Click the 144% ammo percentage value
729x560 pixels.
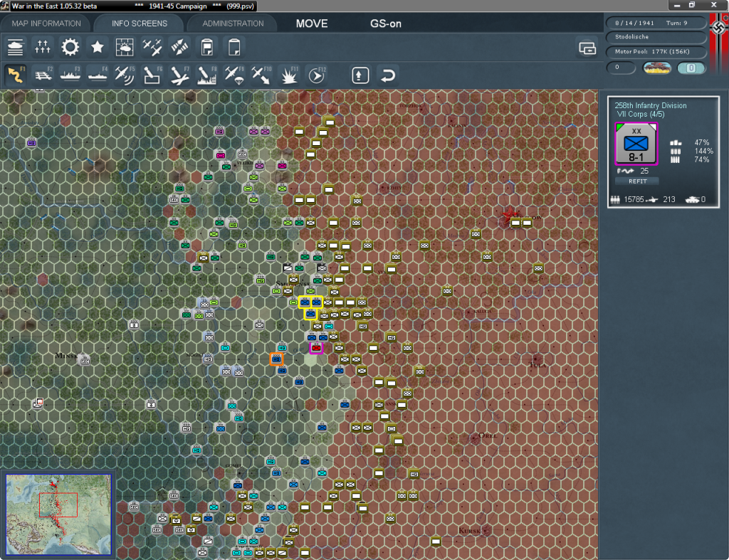pyautogui.click(x=703, y=151)
